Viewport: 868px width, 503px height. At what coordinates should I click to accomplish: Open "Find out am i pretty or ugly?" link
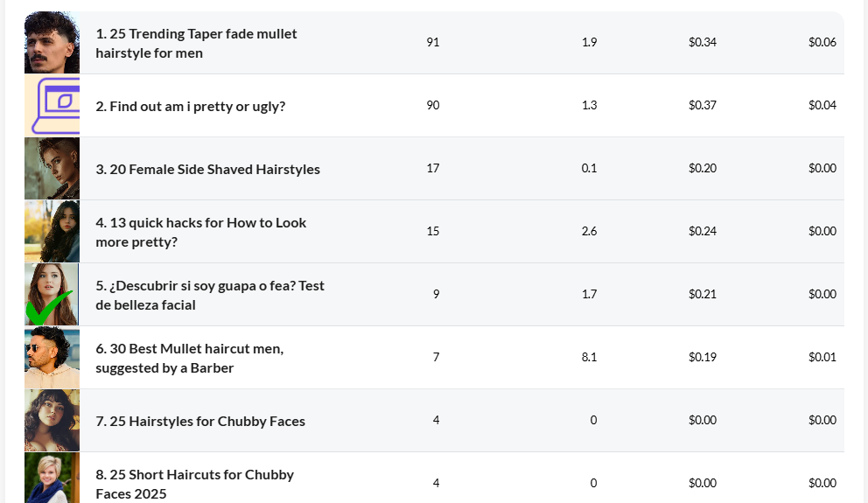click(190, 106)
